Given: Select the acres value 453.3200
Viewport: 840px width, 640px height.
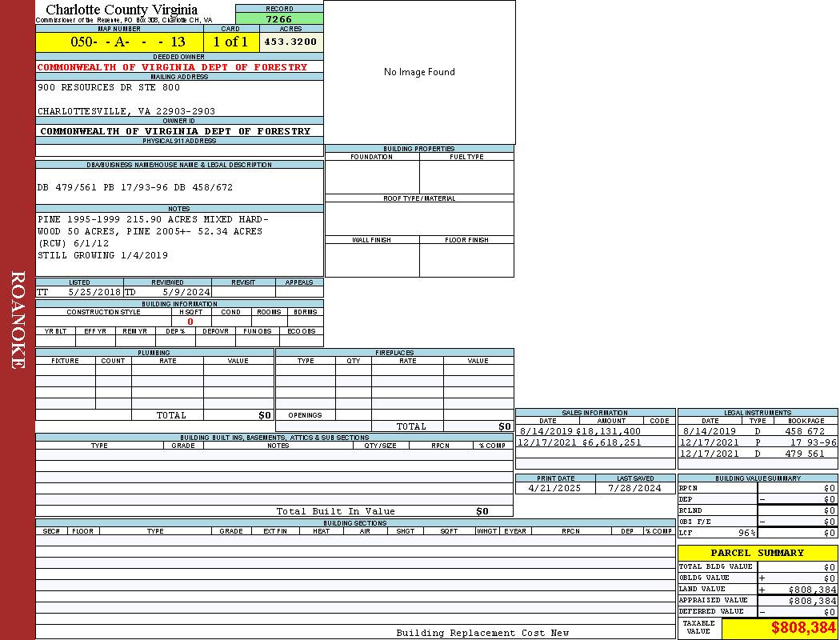Looking at the screenshot, I should pyautogui.click(x=291, y=42).
